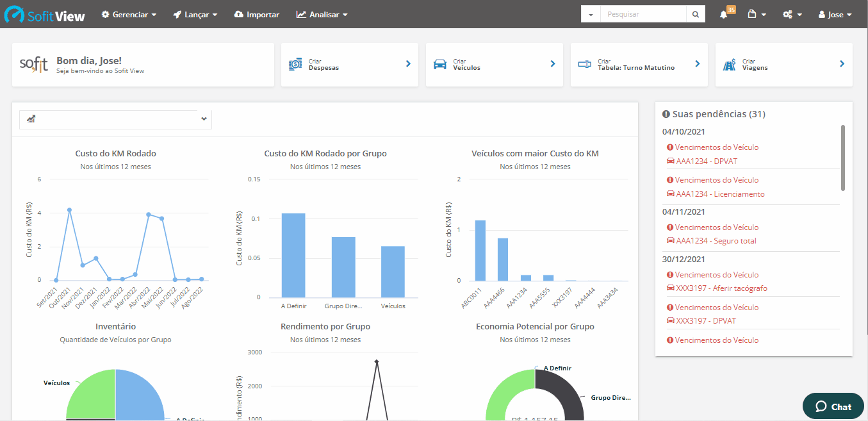The image size is (868, 421).
Task: Open the Analisar menu
Action: coord(322,14)
